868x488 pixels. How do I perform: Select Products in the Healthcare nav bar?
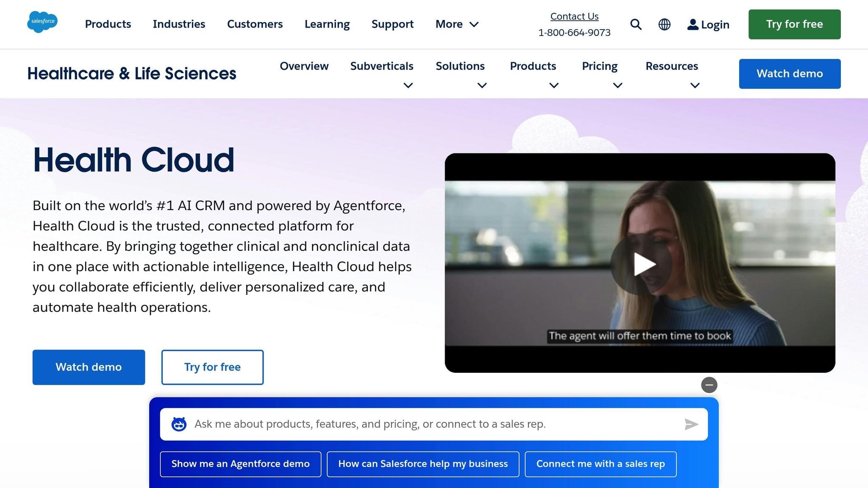click(533, 66)
